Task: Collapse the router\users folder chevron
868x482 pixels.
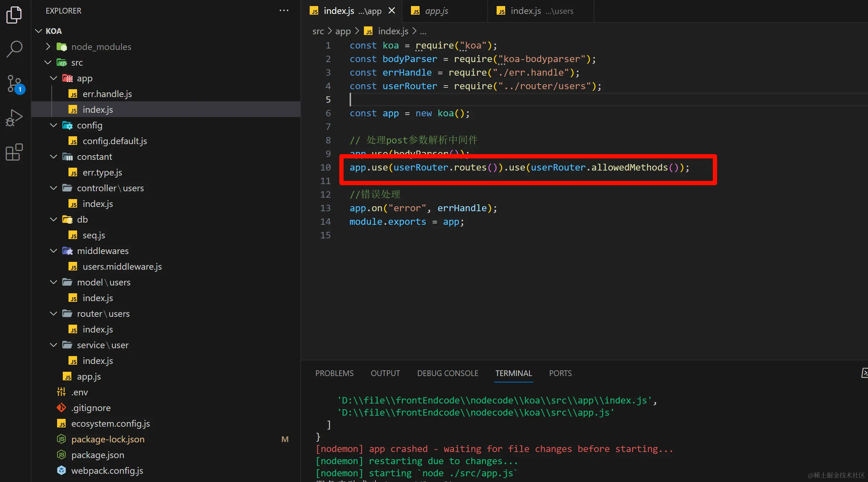Action: coord(54,314)
